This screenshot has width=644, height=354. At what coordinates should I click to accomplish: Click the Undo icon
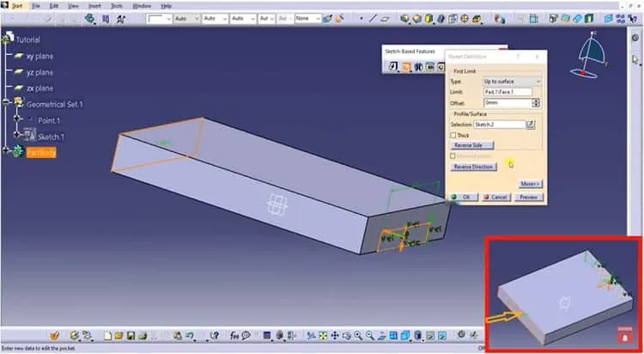pyautogui.click(x=190, y=336)
